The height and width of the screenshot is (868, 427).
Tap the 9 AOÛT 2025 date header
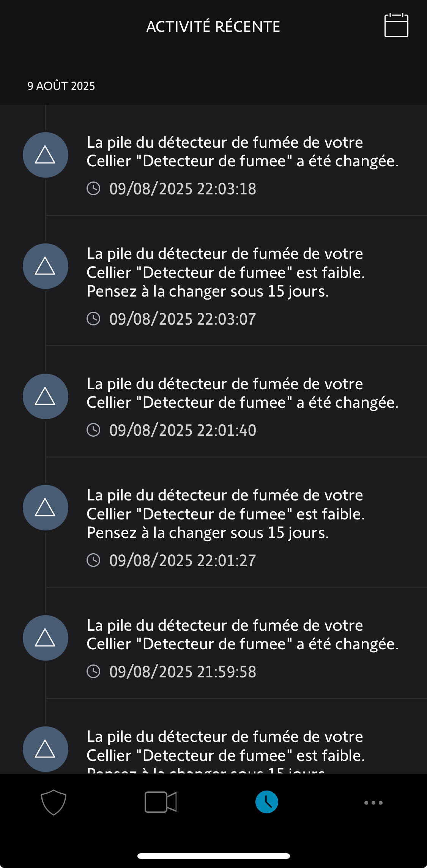(61, 86)
